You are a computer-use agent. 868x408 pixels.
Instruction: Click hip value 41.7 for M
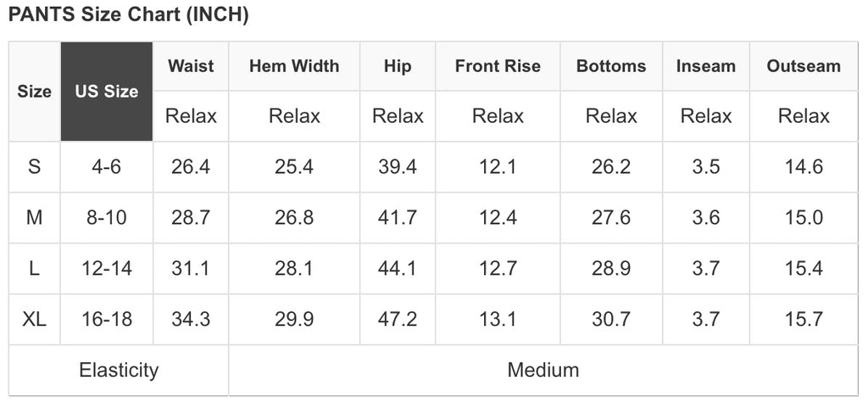[x=398, y=218]
